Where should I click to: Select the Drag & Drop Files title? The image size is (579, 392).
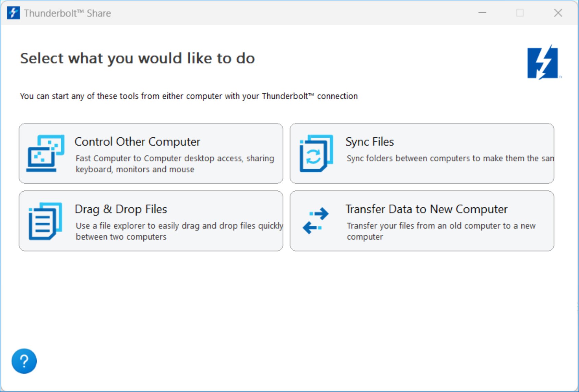121,209
